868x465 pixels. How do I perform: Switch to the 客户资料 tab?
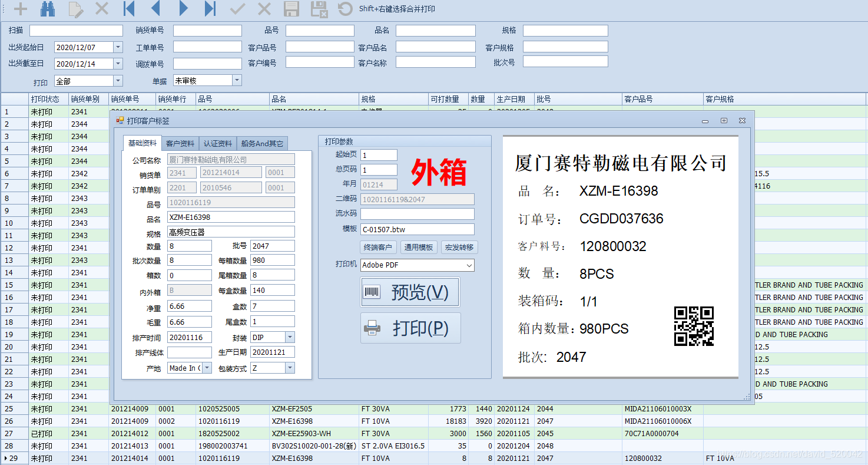[180, 143]
